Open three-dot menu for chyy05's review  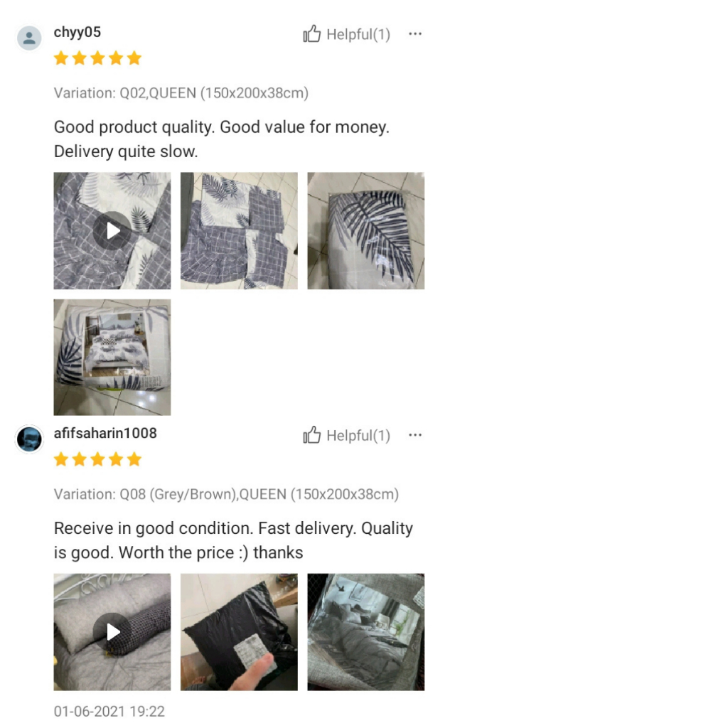click(x=415, y=34)
